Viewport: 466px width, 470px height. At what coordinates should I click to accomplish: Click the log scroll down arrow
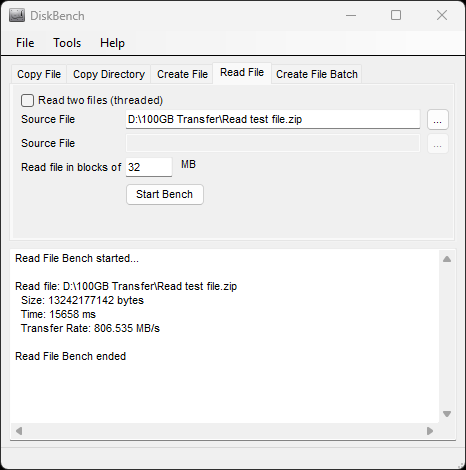[x=447, y=414]
